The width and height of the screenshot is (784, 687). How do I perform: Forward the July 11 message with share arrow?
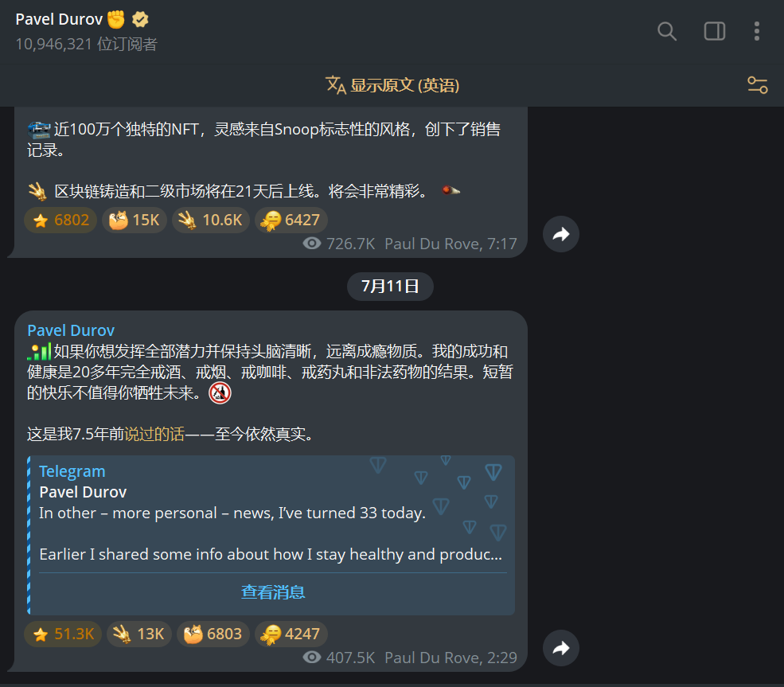tap(561, 648)
